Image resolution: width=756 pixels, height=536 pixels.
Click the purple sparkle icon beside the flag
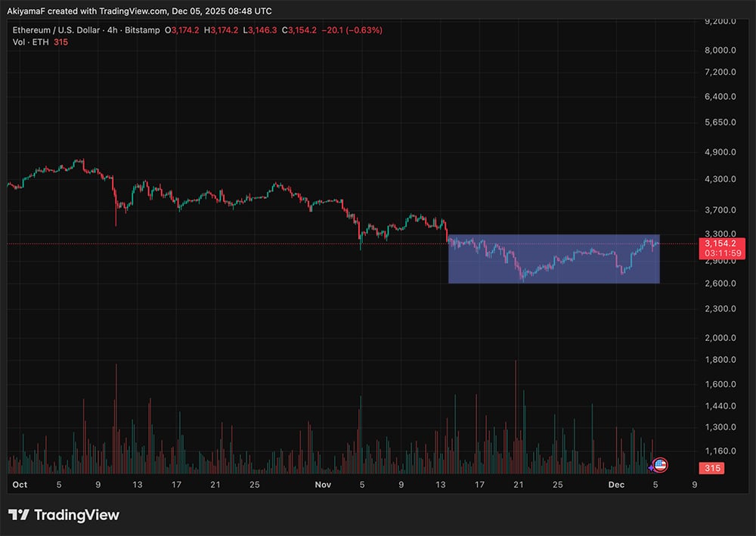[650, 469]
